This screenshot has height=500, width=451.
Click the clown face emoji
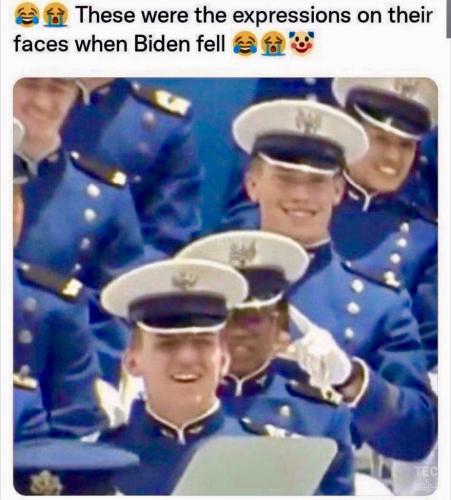302,43
